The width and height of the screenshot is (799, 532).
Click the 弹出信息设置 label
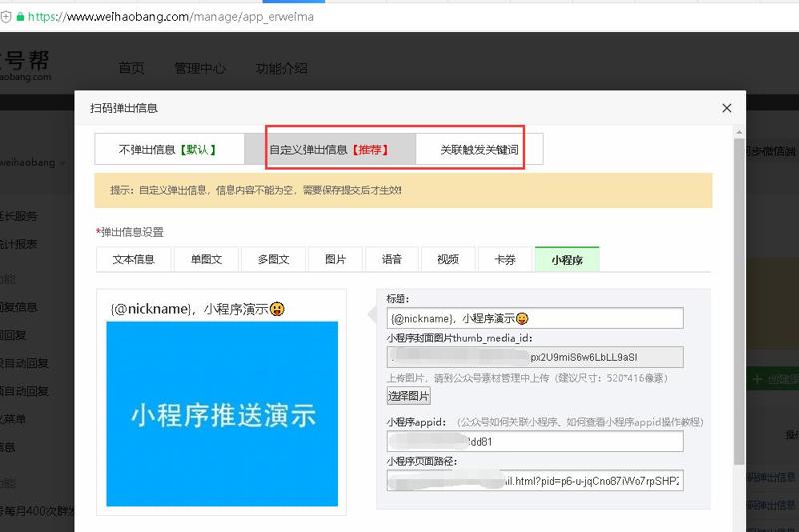click(x=130, y=232)
